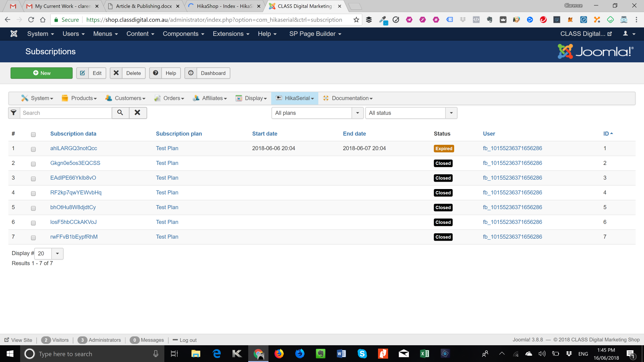This screenshot has height=362, width=644.
Task: Expand the All plans dropdown
Action: click(317, 113)
